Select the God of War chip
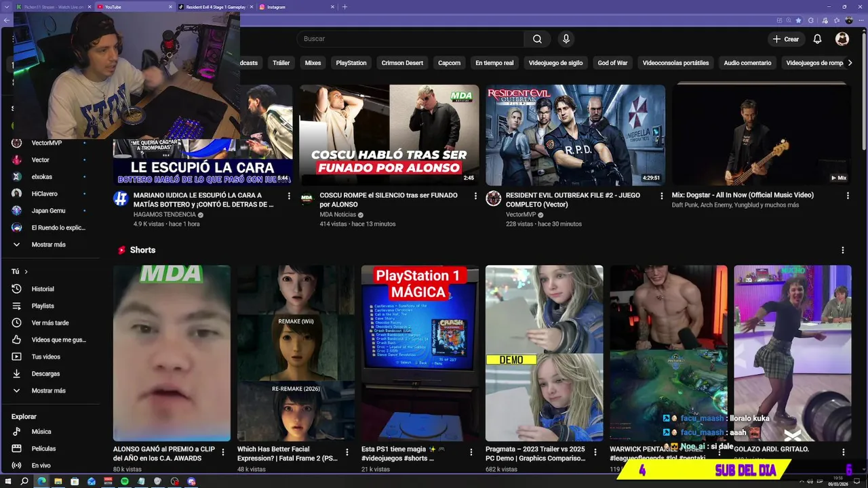 coord(612,63)
